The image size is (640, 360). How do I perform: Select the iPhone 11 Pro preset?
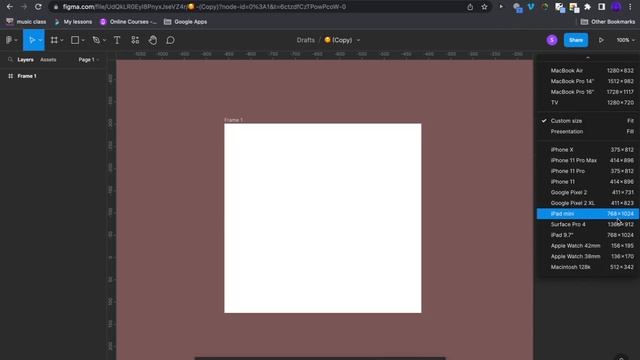tap(588, 171)
